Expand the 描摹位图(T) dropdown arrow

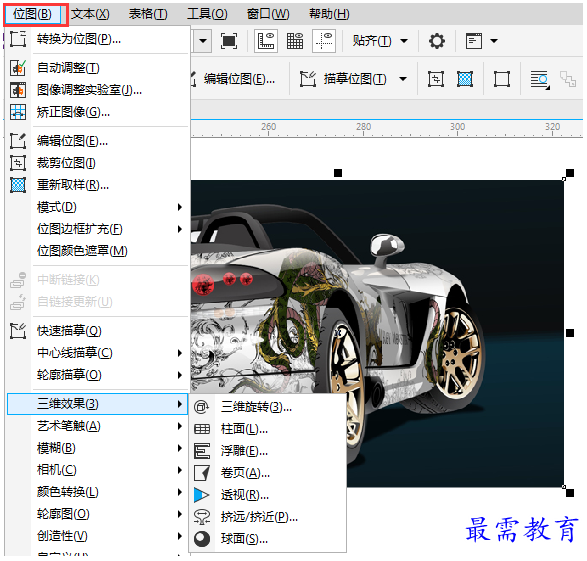403,79
